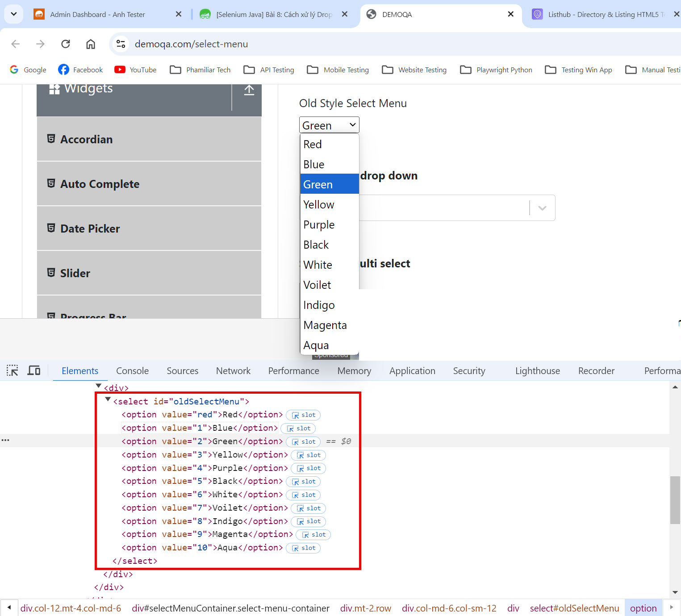
Task: Close the Selenium Java tab
Action: click(x=345, y=14)
